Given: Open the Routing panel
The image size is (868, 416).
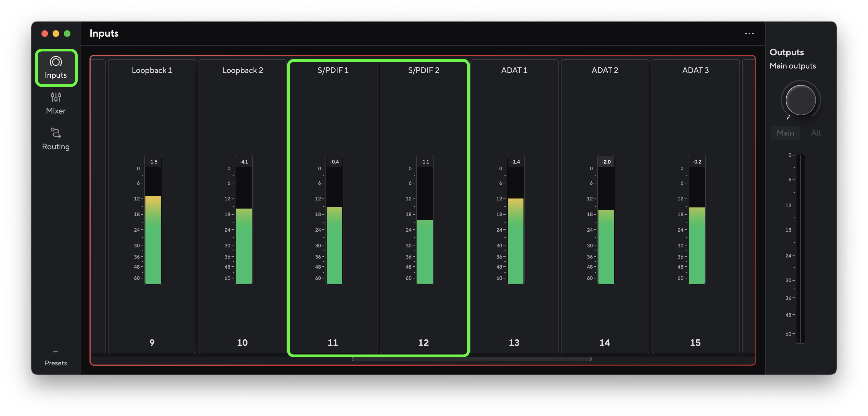Looking at the screenshot, I should pos(56,138).
